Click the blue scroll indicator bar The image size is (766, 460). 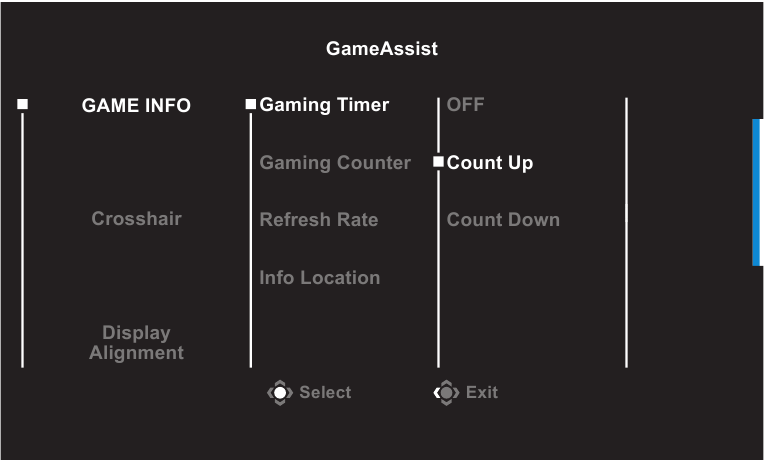[x=757, y=192]
